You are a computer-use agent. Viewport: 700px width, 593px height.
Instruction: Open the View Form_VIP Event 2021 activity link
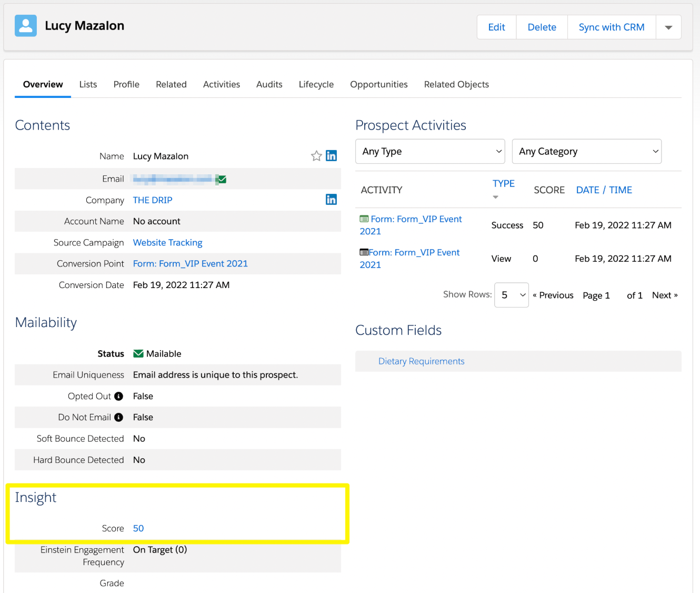(x=410, y=259)
